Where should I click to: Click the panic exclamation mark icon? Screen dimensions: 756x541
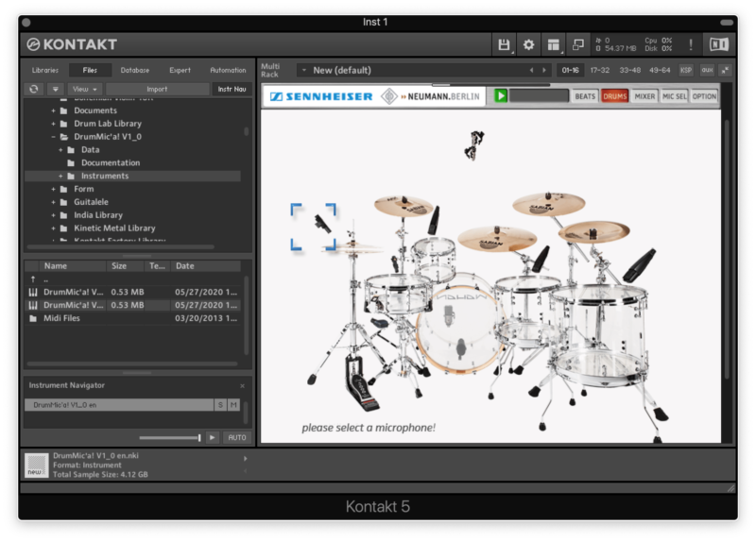(691, 44)
